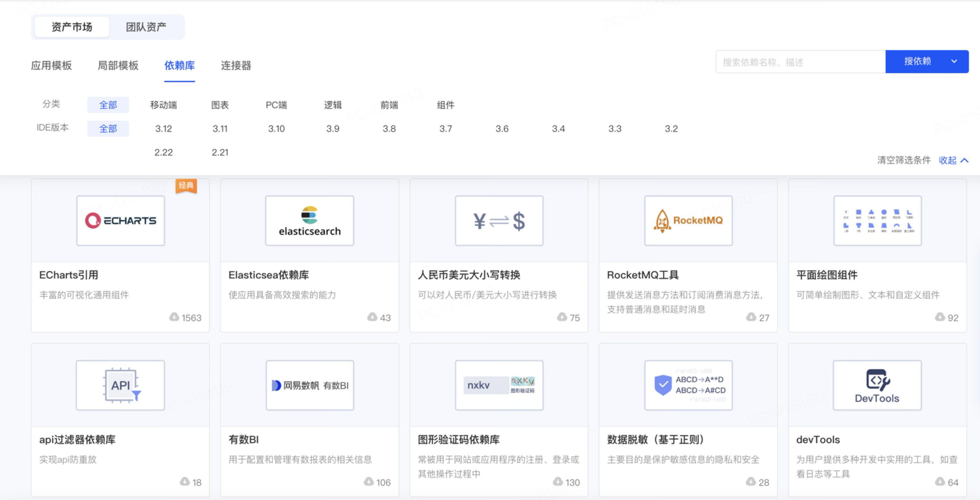Switch to the 连接器 tab

(236, 65)
